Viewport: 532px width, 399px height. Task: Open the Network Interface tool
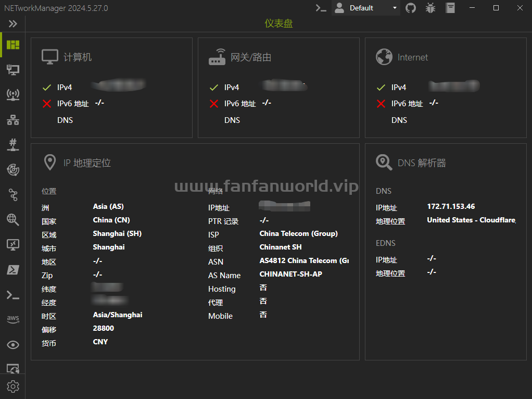tap(13, 70)
